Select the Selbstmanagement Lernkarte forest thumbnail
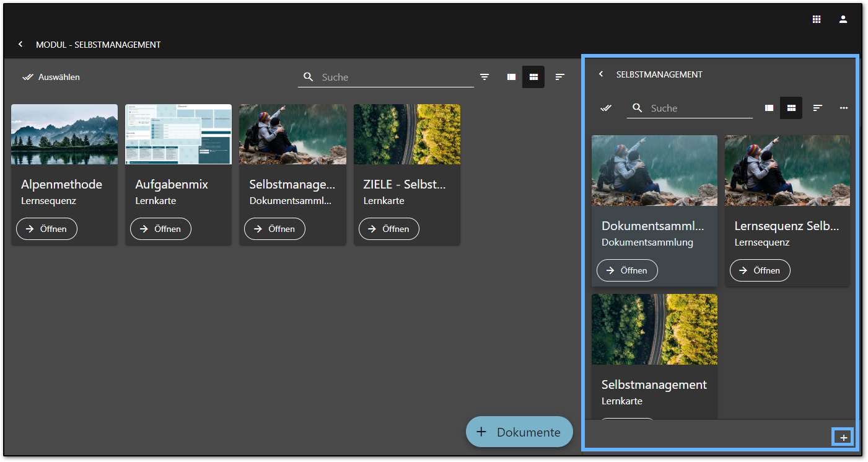This screenshot has height=462, width=868. click(x=654, y=329)
